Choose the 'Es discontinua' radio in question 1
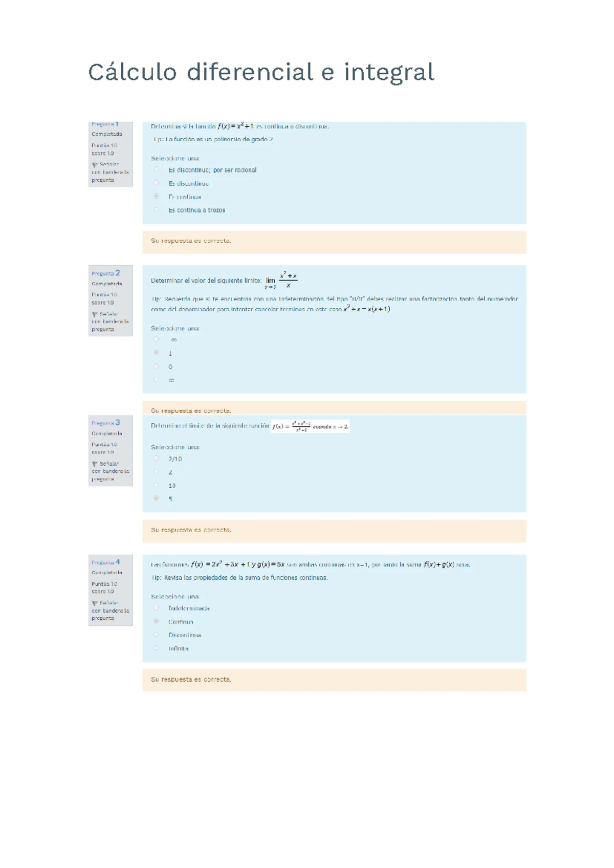 [x=157, y=183]
